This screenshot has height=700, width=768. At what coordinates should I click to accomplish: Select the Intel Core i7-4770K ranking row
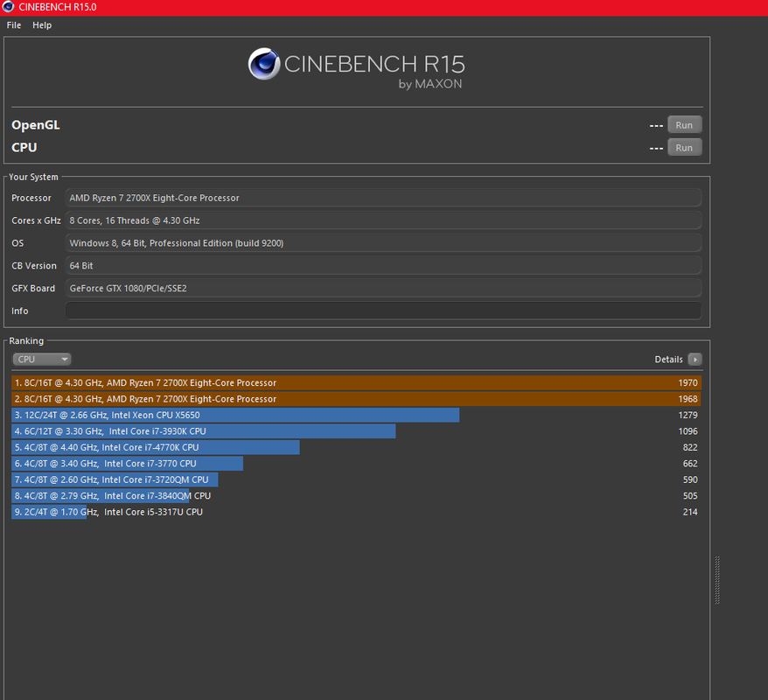click(x=356, y=447)
